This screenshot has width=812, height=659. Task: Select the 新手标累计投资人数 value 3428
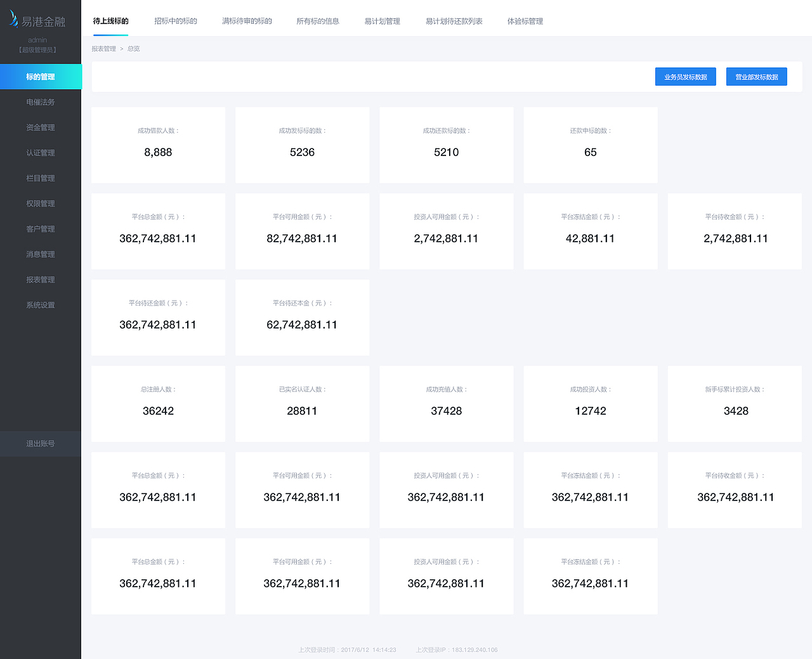tap(736, 411)
